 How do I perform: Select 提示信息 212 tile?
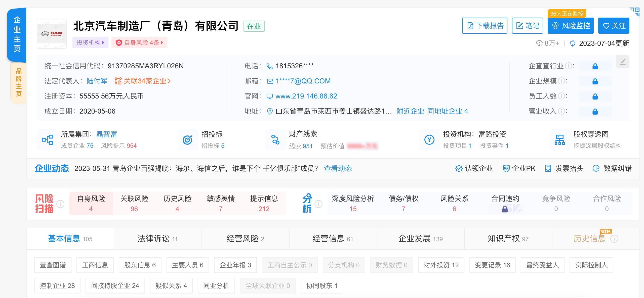(264, 204)
